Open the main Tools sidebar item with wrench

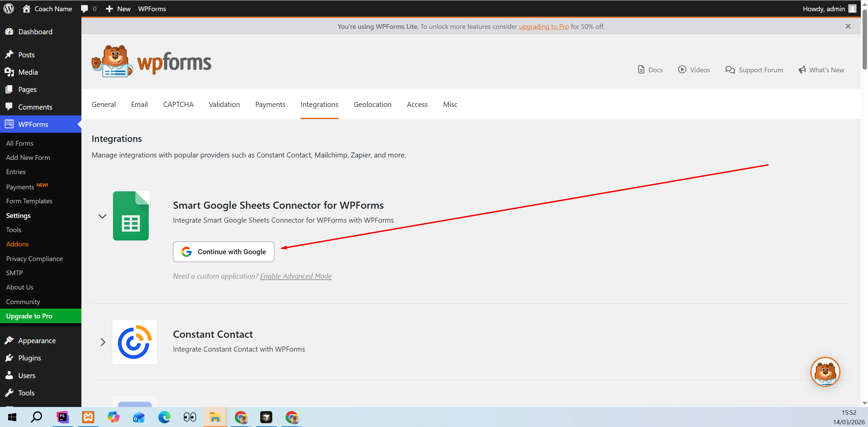pyautogui.click(x=41, y=393)
